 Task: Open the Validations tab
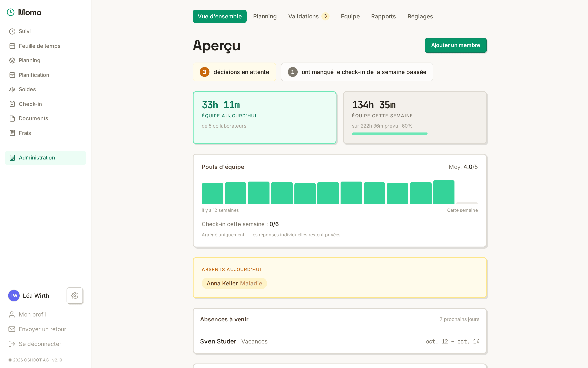tap(308, 16)
